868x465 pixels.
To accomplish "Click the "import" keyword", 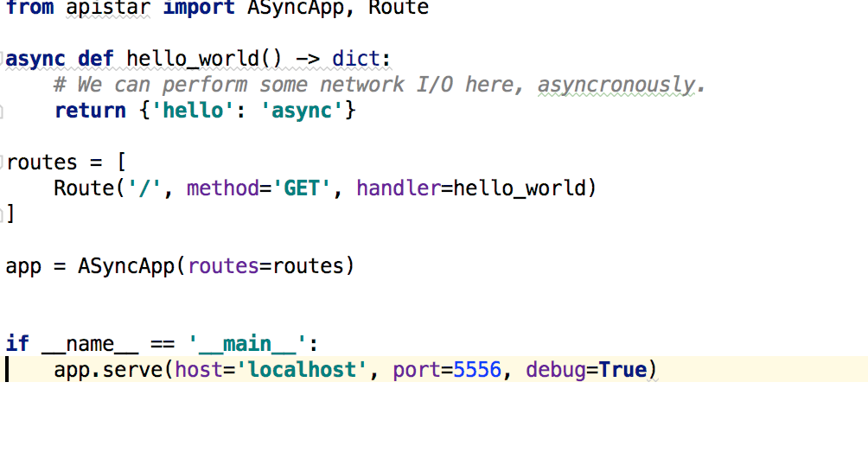I will click(x=199, y=8).
